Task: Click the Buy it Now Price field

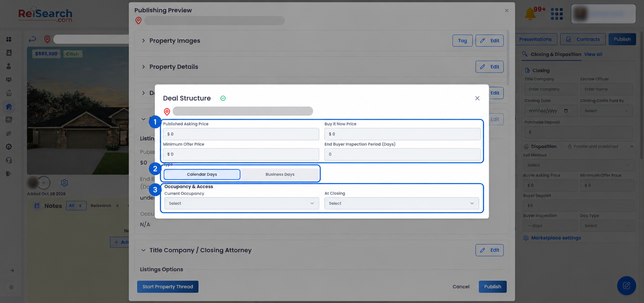Action: (403, 134)
